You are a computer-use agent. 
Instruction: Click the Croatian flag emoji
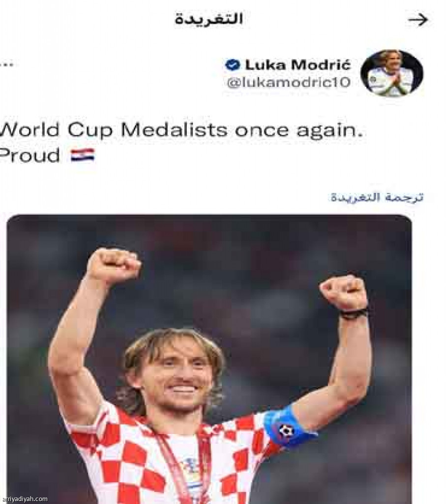pyautogui.click(x=82, y=155)
